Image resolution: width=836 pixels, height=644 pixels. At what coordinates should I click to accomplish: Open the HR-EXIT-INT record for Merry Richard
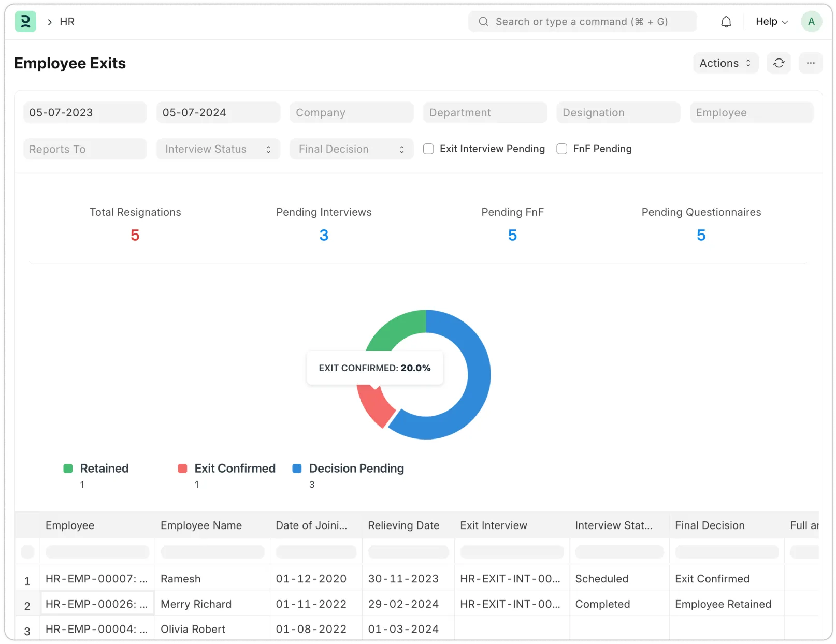click(x=510, y=604)
